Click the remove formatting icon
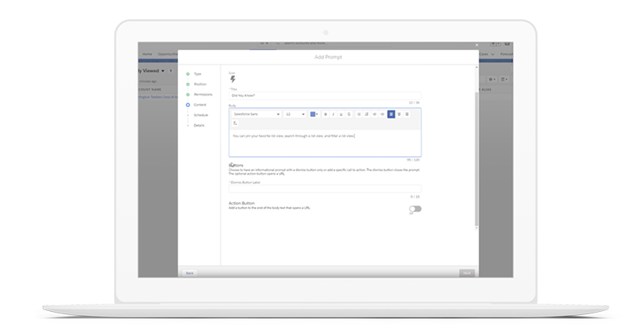Image resolution: width=644 pixels, height=336 pixels. (x=235, y=123)
